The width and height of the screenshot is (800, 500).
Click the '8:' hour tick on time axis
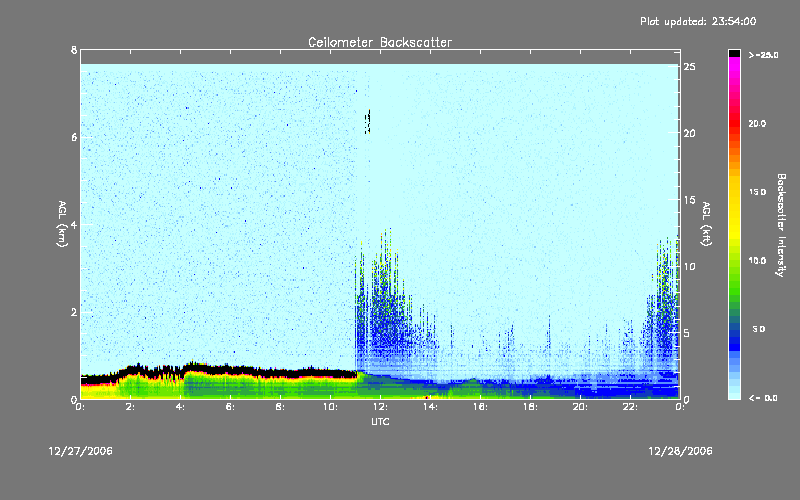[280, 407]
